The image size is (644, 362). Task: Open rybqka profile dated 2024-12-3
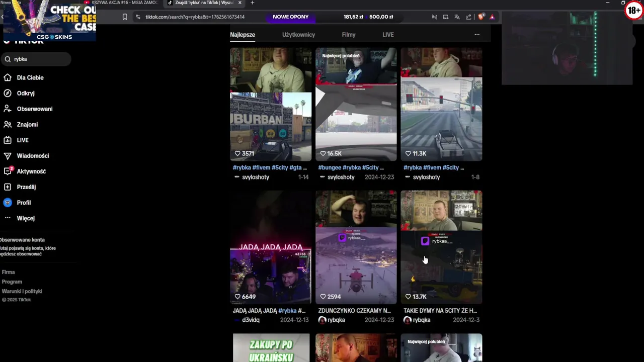[422, 320]
